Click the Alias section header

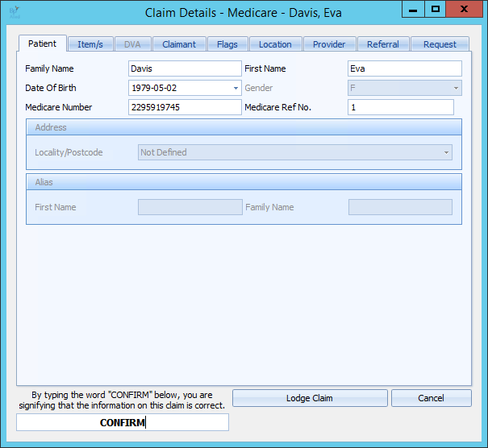(244, 182)
